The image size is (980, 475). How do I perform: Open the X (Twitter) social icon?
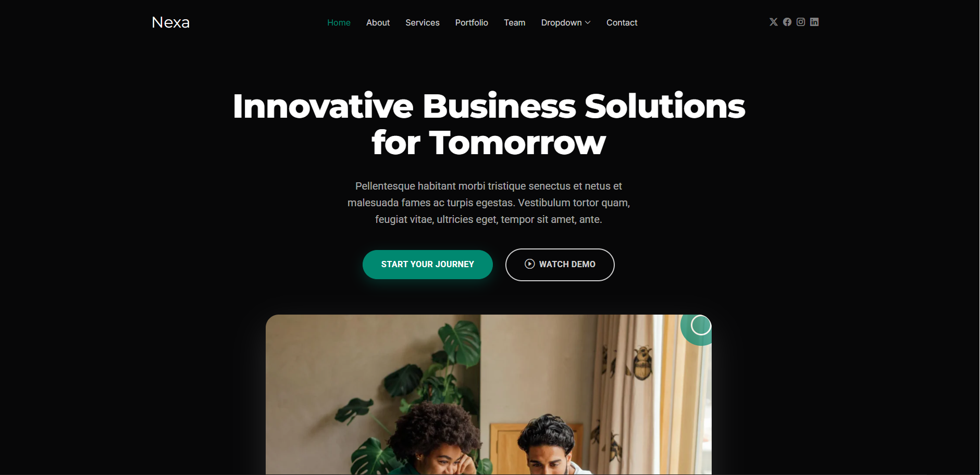click(774, 22)
